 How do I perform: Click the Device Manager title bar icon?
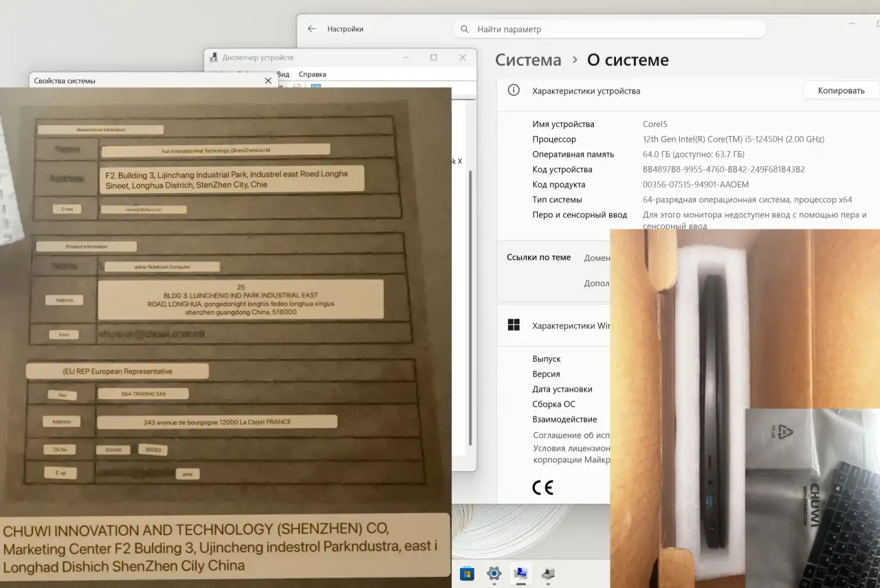pyautogui.click(x=214, y=58)
